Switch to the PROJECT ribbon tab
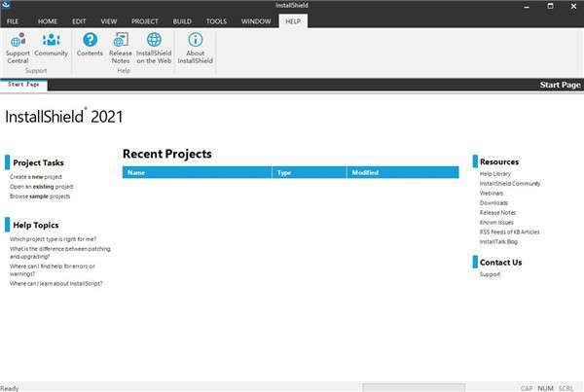 point(145,21)
